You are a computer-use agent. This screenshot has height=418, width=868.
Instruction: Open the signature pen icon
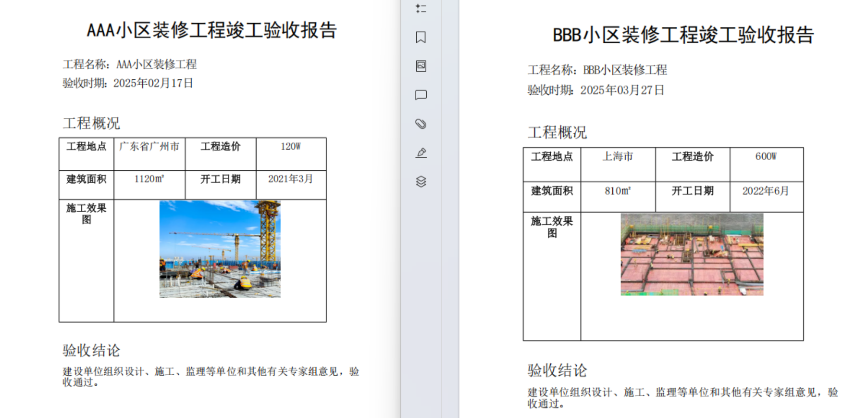(x=421, y=153)
